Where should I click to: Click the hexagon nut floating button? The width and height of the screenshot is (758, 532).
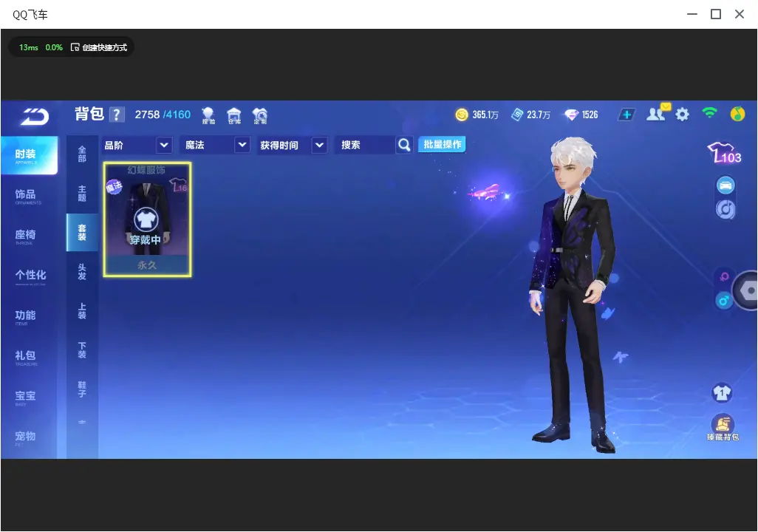(748, 290)
